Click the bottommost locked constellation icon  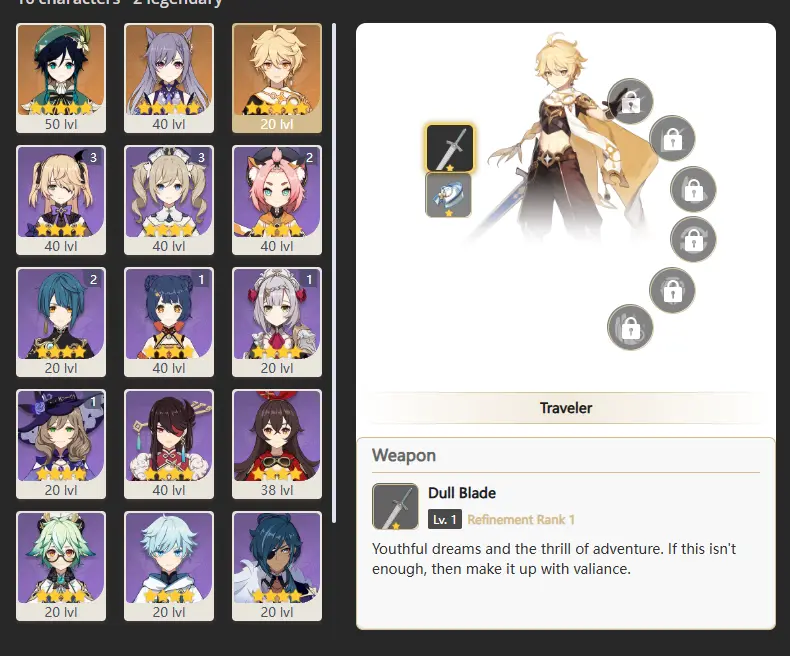[630, 327]
